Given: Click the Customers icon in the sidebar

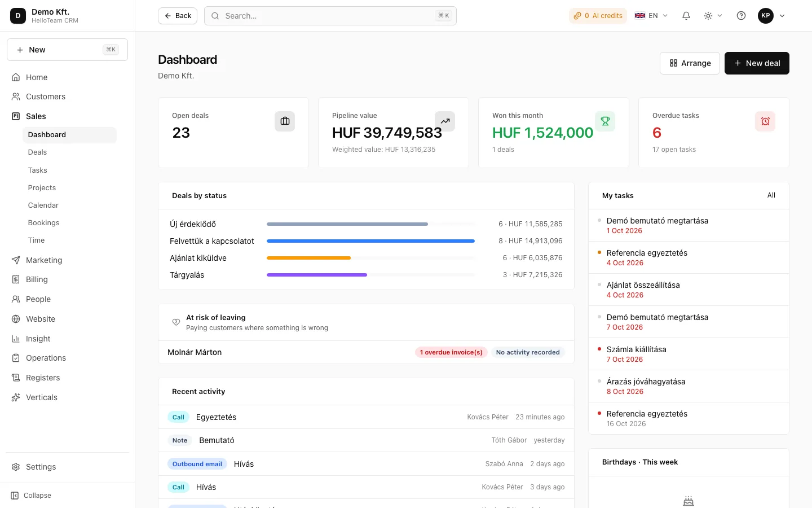Looking at the screenshot, I should point(16,97).
